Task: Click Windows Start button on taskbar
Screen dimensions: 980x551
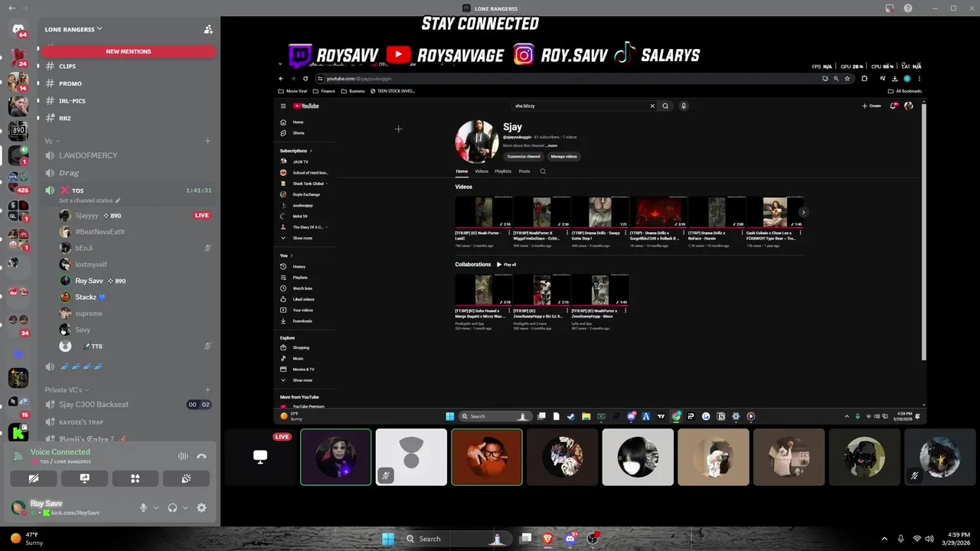Action: (x=388, y=539)
